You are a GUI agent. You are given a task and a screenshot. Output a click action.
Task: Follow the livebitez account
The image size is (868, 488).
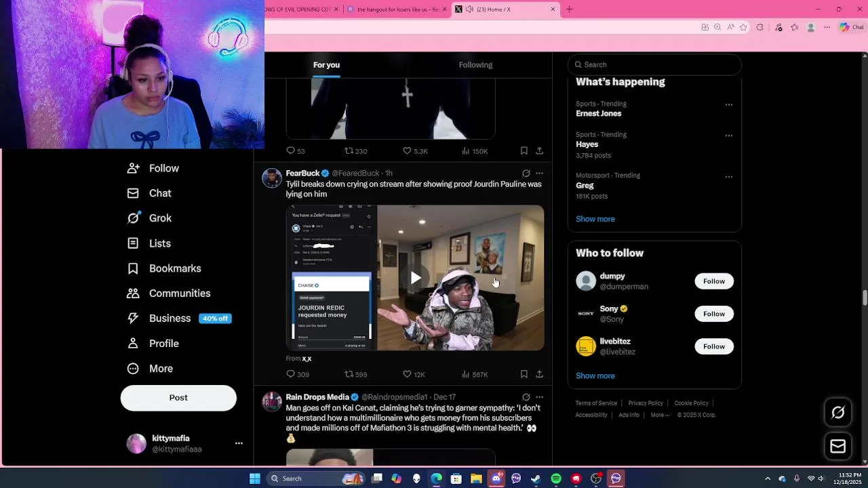pyautogui.click(x=714, y=346)
